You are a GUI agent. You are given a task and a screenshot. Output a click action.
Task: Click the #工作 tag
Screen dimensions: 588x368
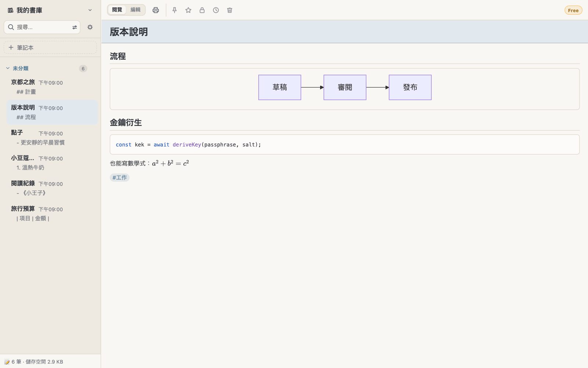pyautogui.click(x=120, y=177)
